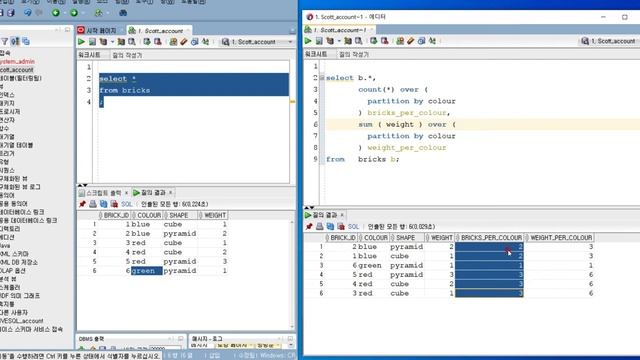Click Autotrace icon in right editor toolbar
This screenshot has width=640, height=360.
(348, 41)
